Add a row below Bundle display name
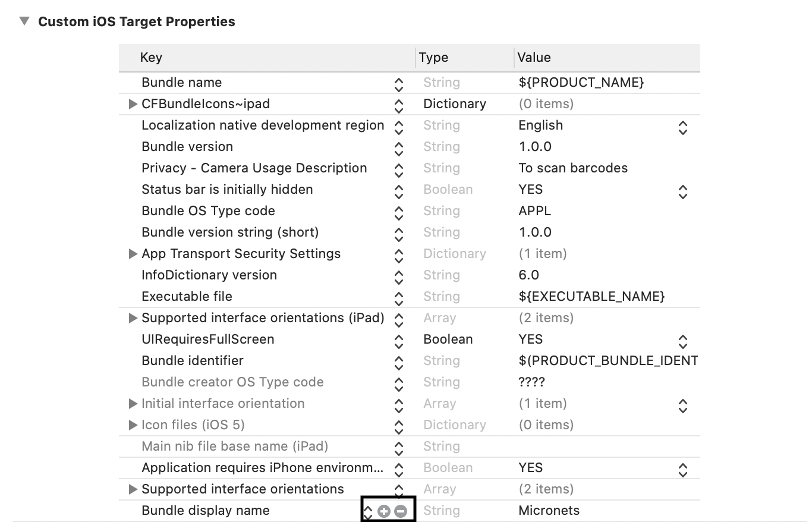Screen dimensions: 812x522 pyautogui.click(x=384, y=511)
